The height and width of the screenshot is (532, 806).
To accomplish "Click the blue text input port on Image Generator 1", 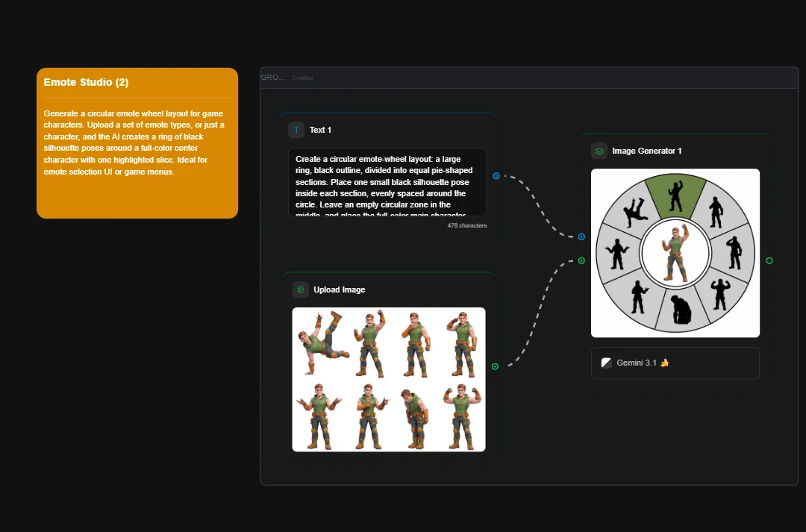I will pyautogui.click(x=581, y=237).
